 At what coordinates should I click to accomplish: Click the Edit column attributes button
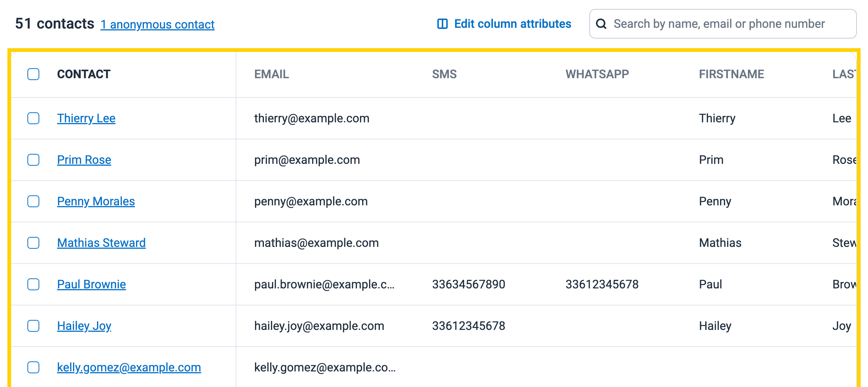tap(512, 24)
